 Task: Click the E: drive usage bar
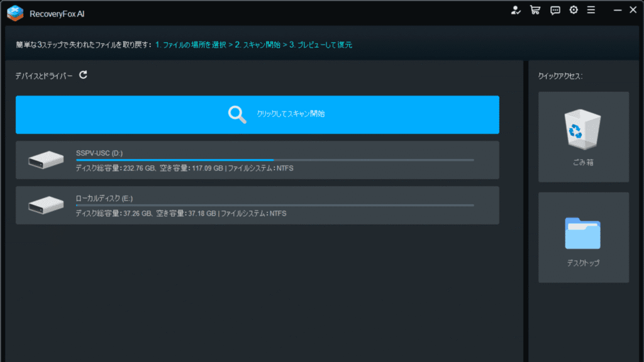pyautogui.click(x=275, y=206)
